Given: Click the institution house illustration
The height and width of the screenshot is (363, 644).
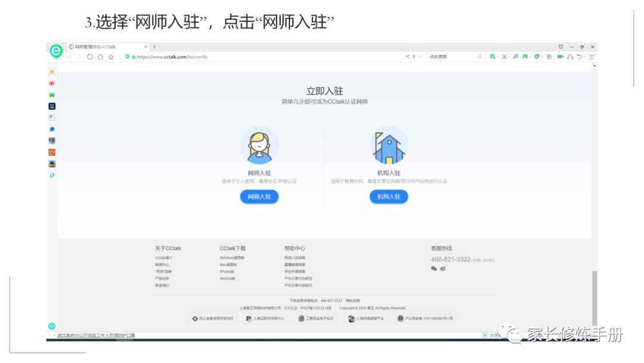Looking at the screenshot, I should pyautogui.click(x=389, y=146).
